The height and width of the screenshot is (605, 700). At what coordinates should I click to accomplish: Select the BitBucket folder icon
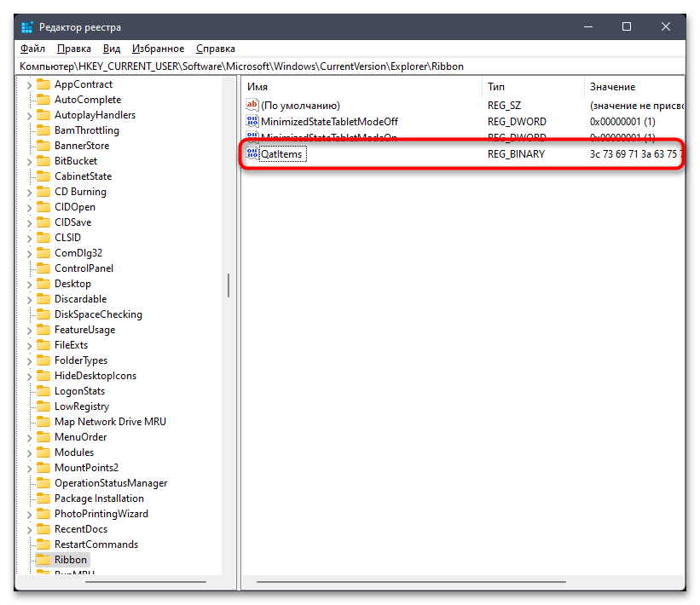43,160
